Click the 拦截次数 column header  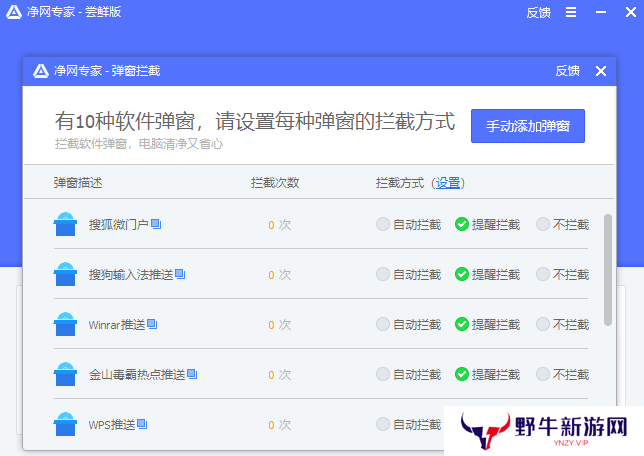click(x=275, y=183)
